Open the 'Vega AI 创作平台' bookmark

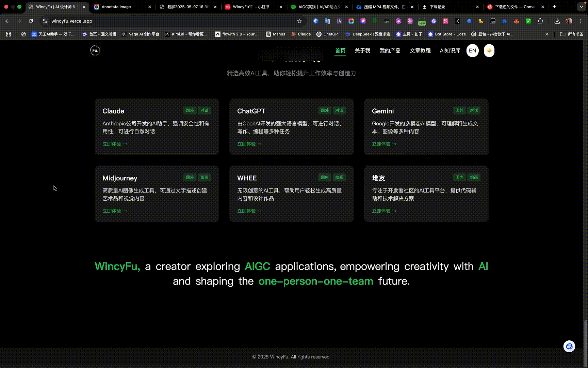[141, 34]
